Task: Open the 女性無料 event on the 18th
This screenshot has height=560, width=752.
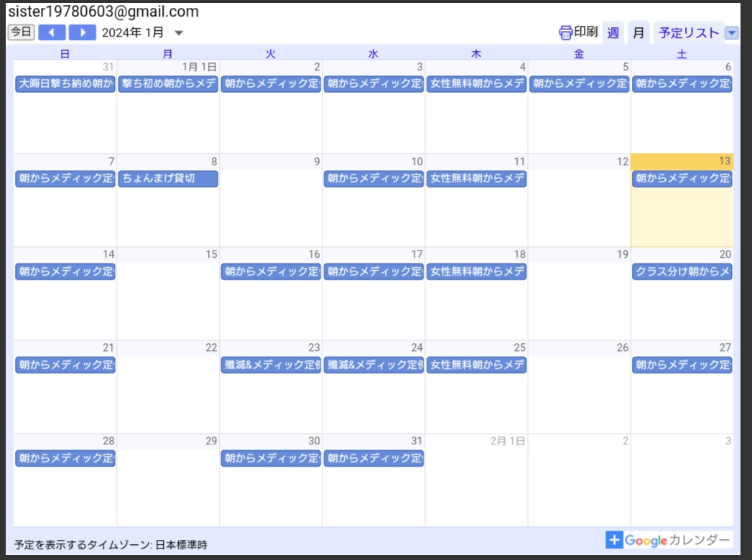Action: pos(476,271)
